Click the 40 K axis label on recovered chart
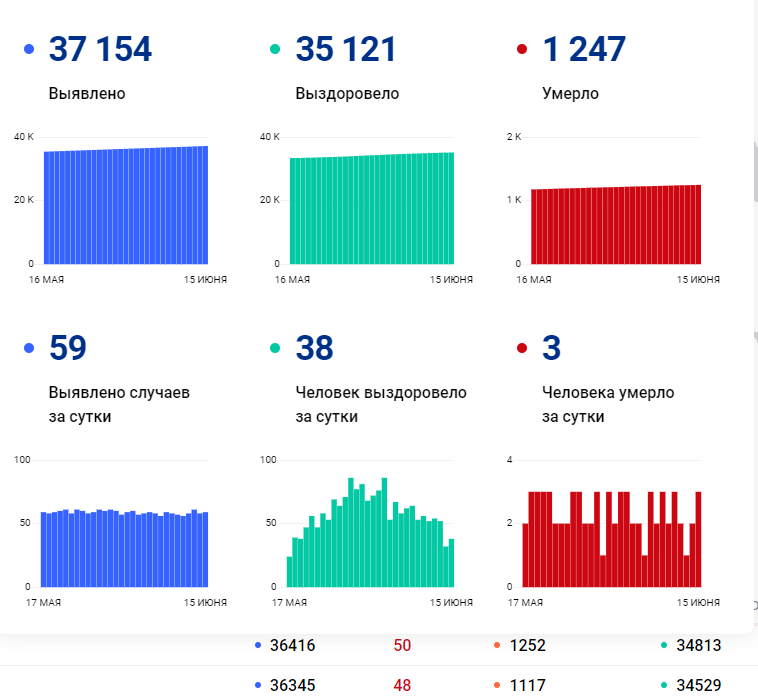Image resolution: width=758 pixels, height=697 pixels. pos(270,137)
